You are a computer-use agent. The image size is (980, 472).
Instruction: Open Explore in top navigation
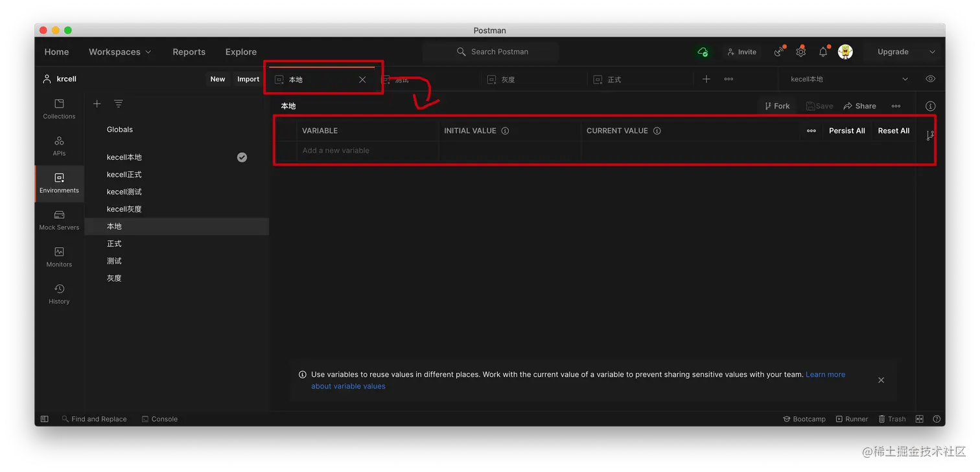click(241, 52)
